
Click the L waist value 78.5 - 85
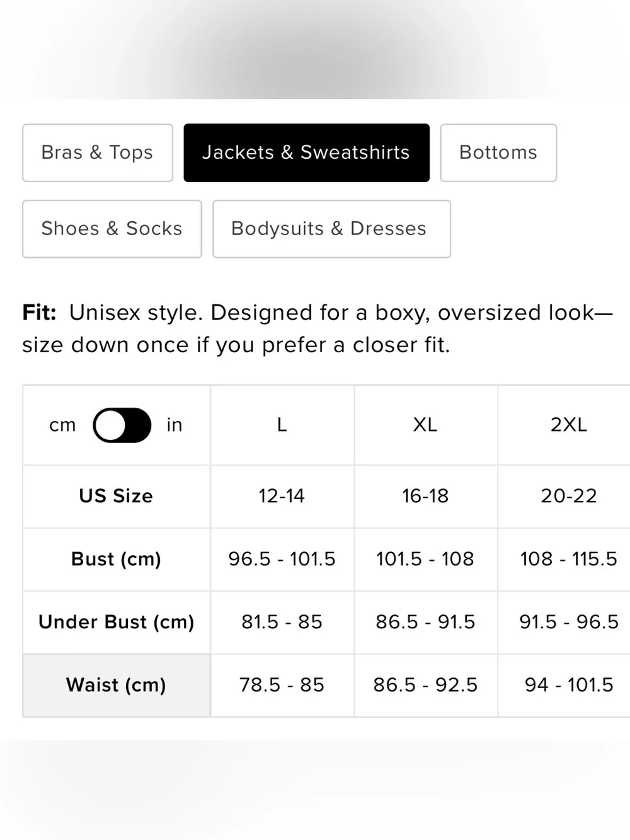282,686
